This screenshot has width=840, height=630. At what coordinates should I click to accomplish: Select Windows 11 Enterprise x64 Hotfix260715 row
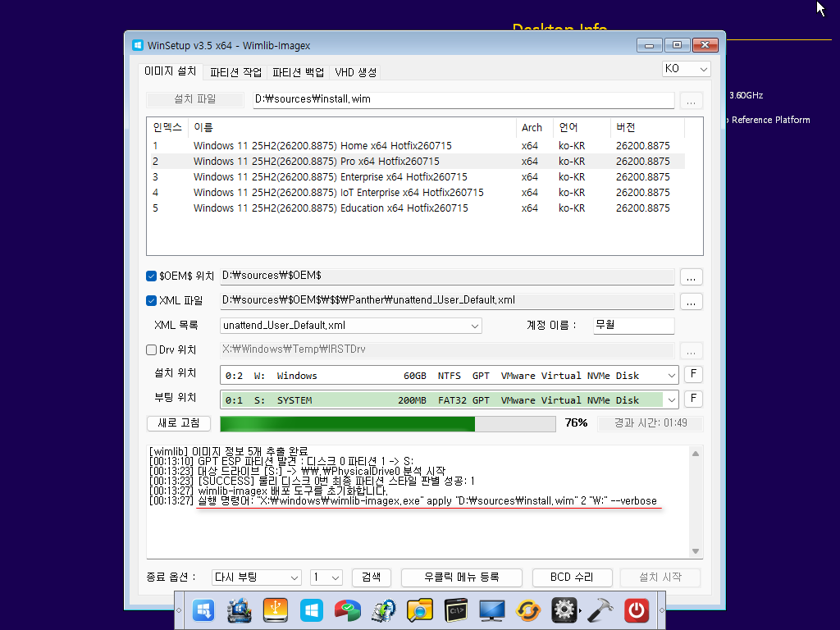pos(418,177)
